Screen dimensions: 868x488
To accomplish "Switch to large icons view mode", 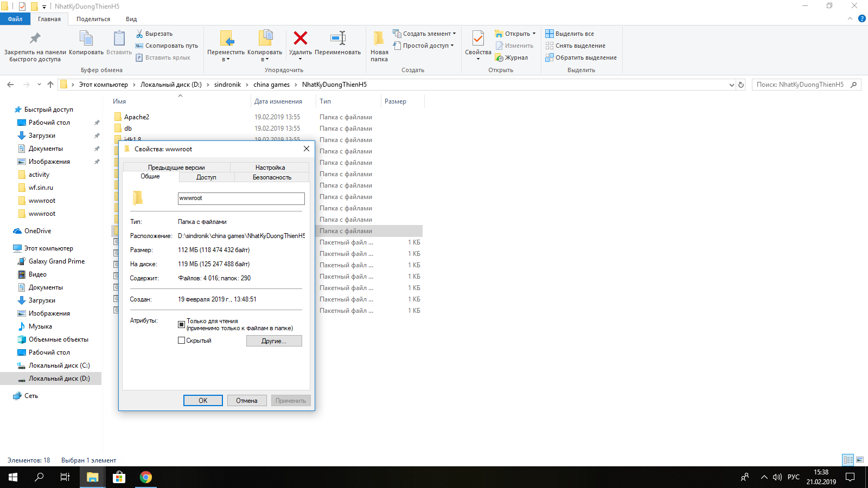I will point(860,460).
